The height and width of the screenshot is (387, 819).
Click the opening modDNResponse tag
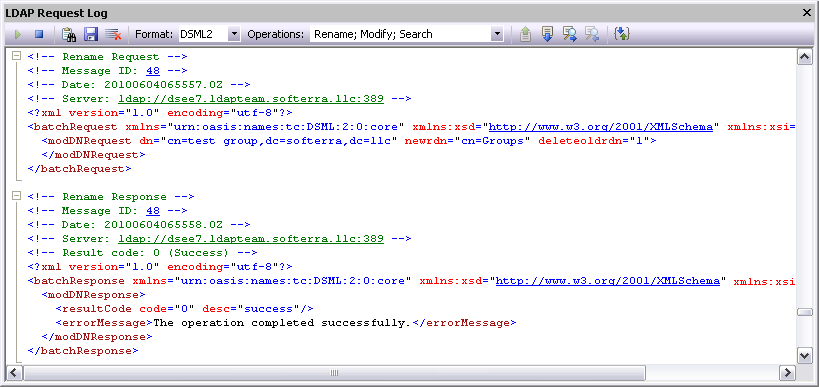click(x=93, y=295)
